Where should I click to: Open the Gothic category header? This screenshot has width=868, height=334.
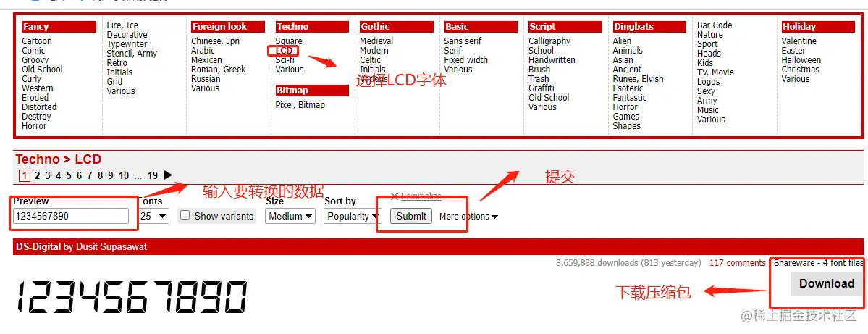[397, 27]
